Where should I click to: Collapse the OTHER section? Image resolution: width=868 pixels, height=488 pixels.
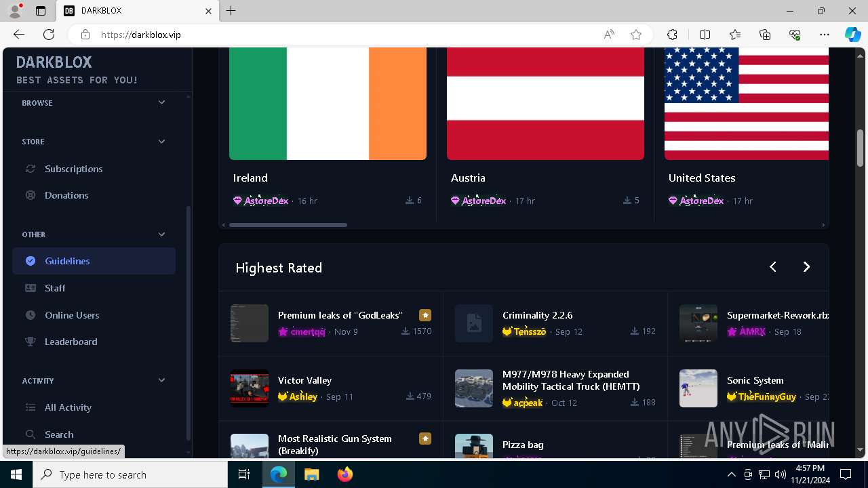tap(161, 235)
